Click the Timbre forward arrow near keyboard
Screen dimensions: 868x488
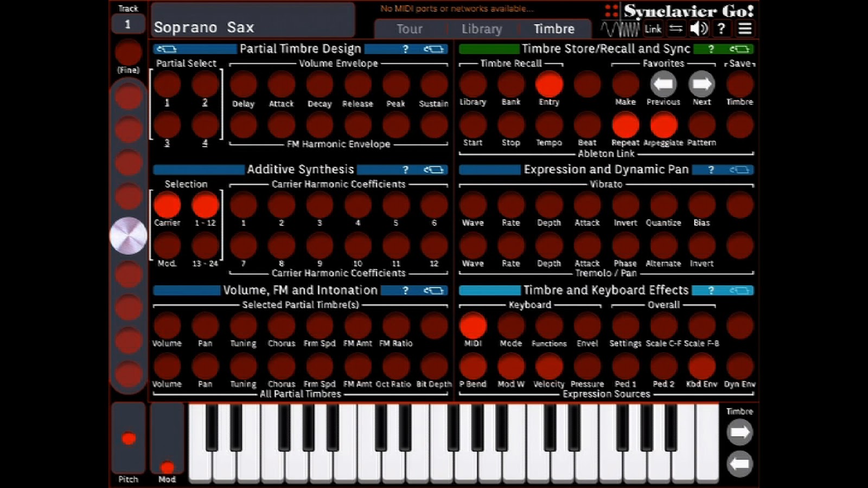coord(739,432)
